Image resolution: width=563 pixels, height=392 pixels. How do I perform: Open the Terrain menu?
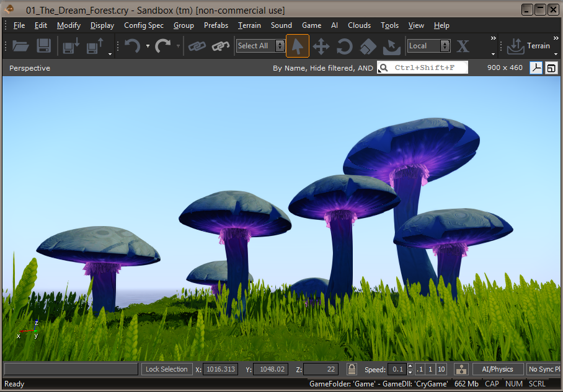point(249,25)
